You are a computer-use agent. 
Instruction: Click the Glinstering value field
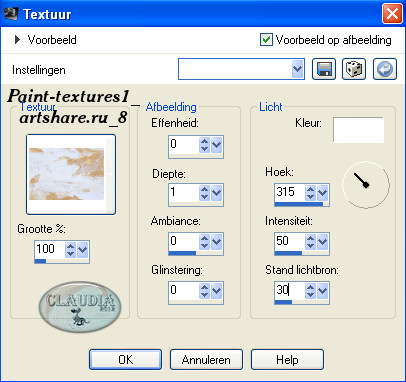click(x=184, y=290)
